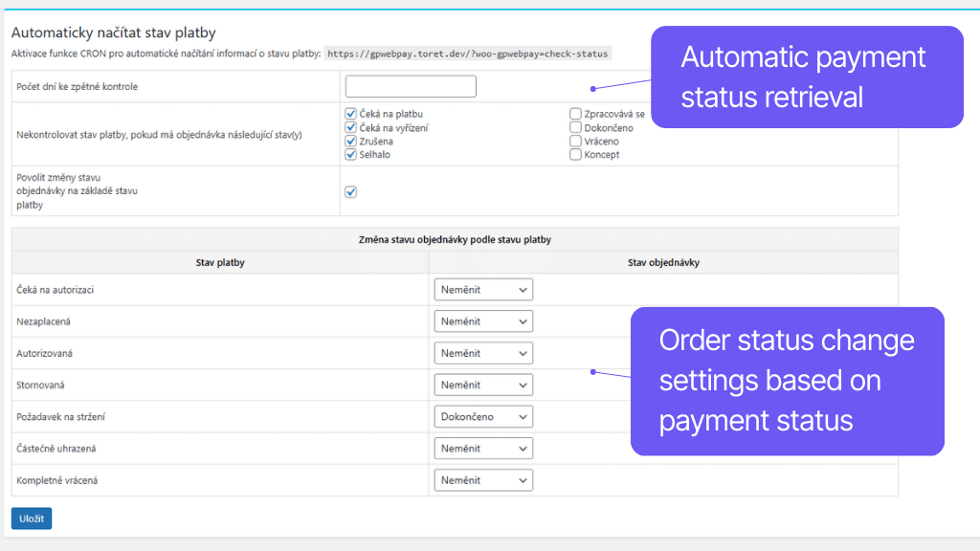Enable the Vráceno checkbox
This screenshot has width=980, height=551.
coord(575,142)
